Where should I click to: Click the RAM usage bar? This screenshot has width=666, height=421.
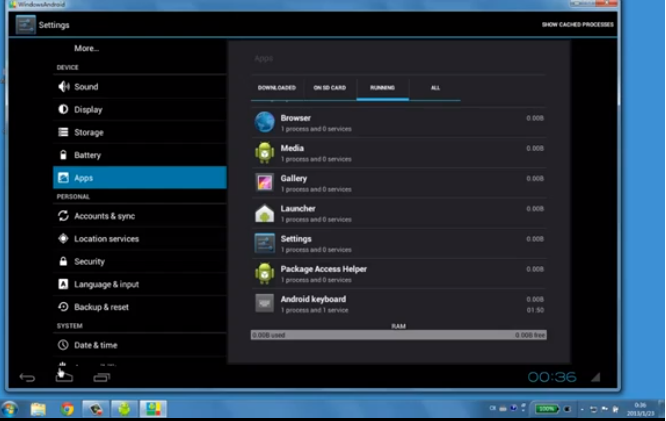click(398, 335)
